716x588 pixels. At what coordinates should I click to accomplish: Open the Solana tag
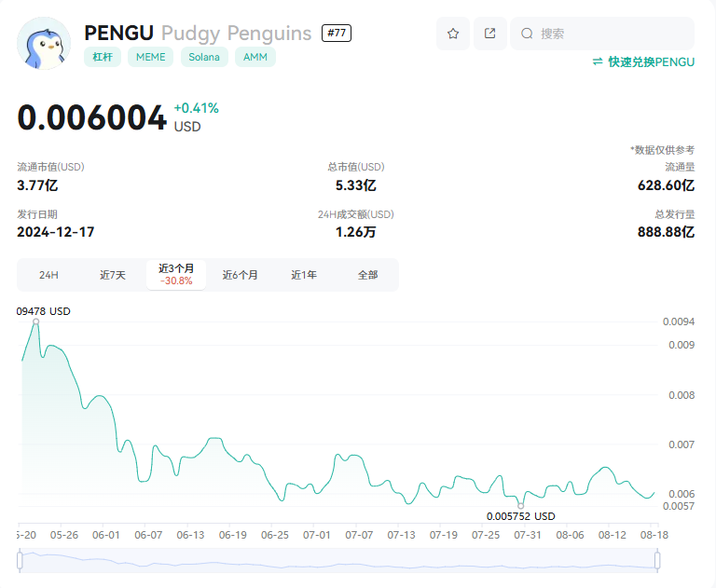(204, 57)
